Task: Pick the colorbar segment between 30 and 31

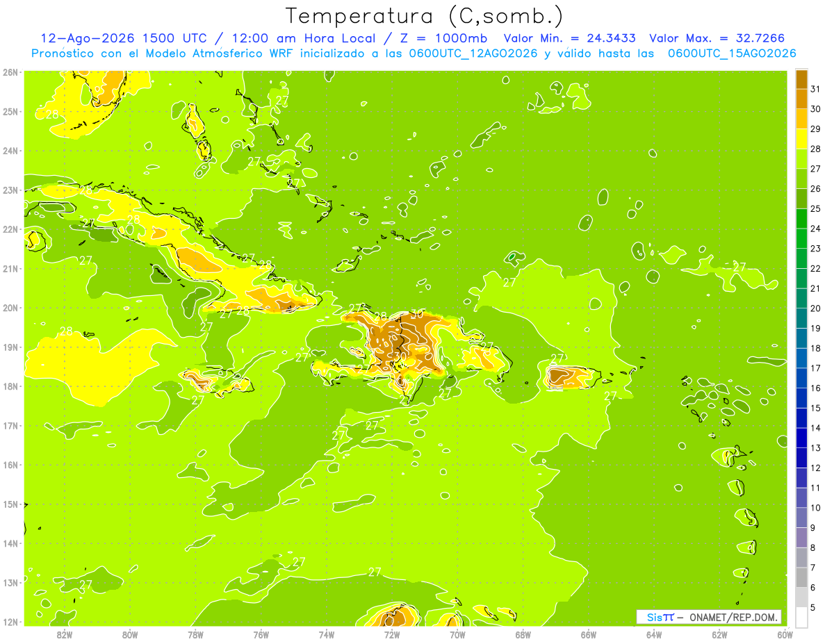Action: (801, 99)
